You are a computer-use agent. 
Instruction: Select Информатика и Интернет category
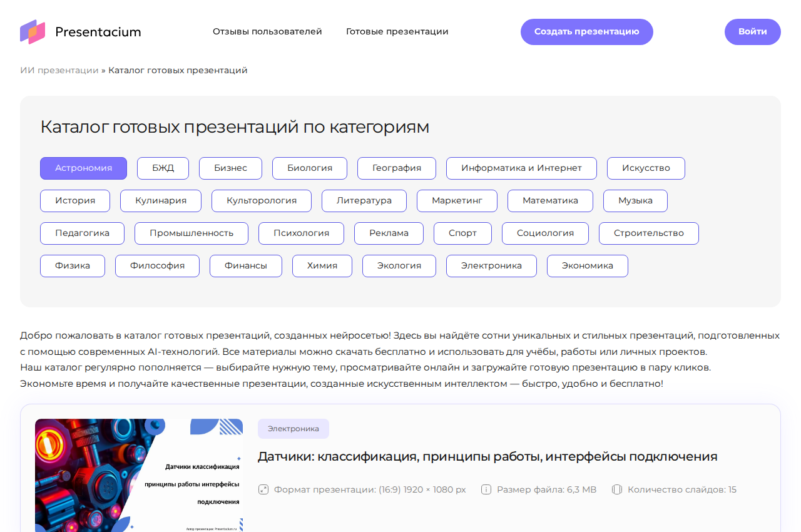521,168
